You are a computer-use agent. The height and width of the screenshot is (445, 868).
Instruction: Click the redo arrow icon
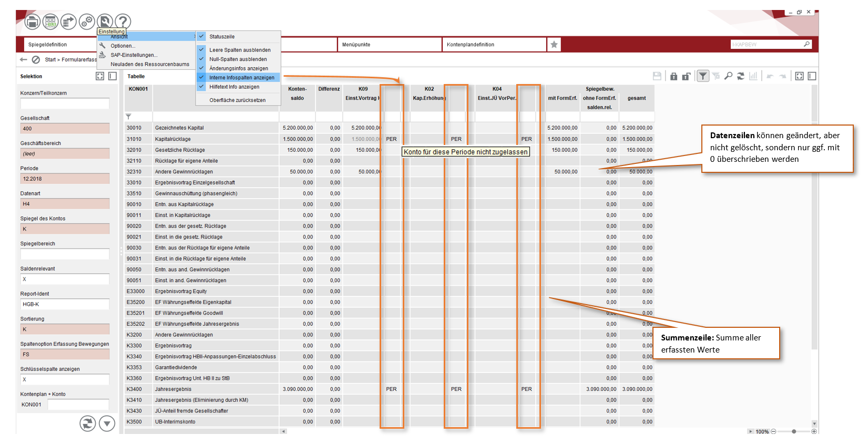tap(783, 76)
